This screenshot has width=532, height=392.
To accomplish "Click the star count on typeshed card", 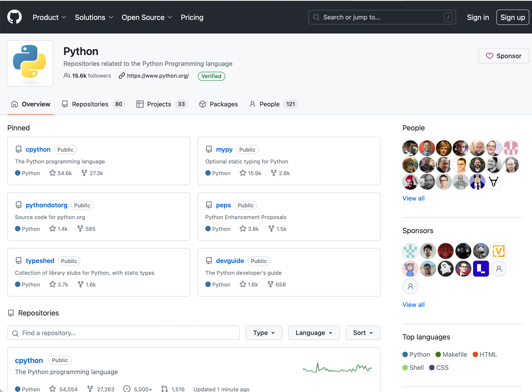I will tap(59, 284).
